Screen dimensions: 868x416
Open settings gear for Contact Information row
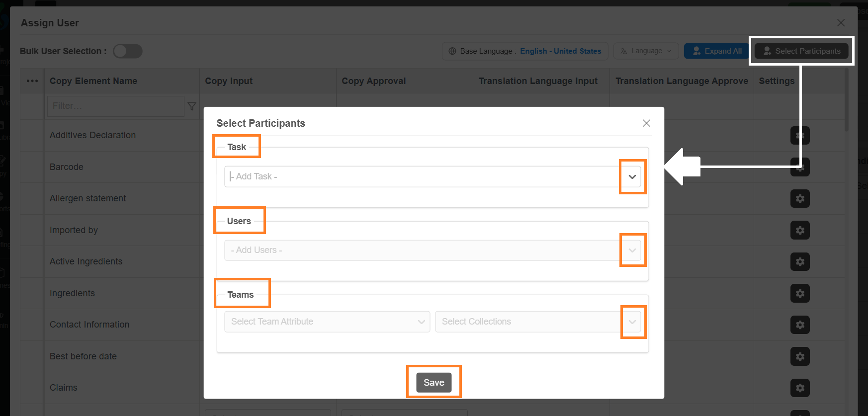[800, 325]
